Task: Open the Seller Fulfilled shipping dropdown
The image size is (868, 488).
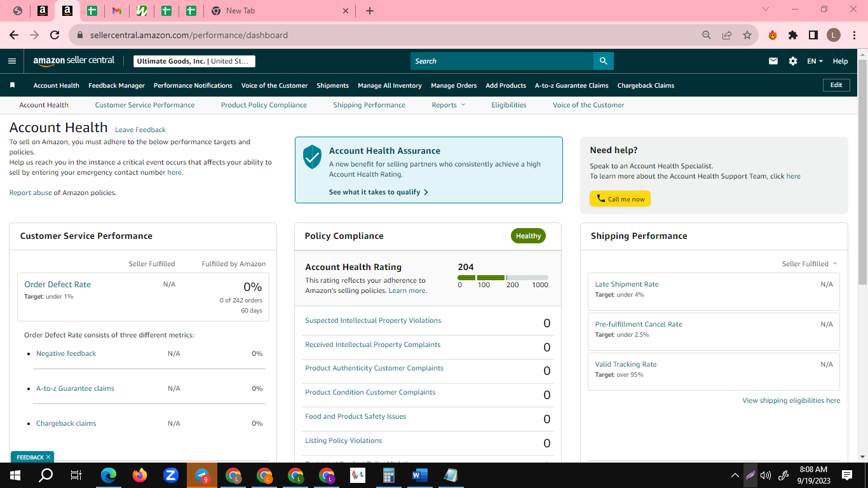Action: (x=810, y=264)
